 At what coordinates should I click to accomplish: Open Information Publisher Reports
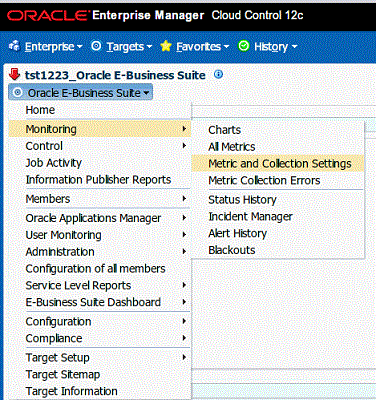(100, 180)
